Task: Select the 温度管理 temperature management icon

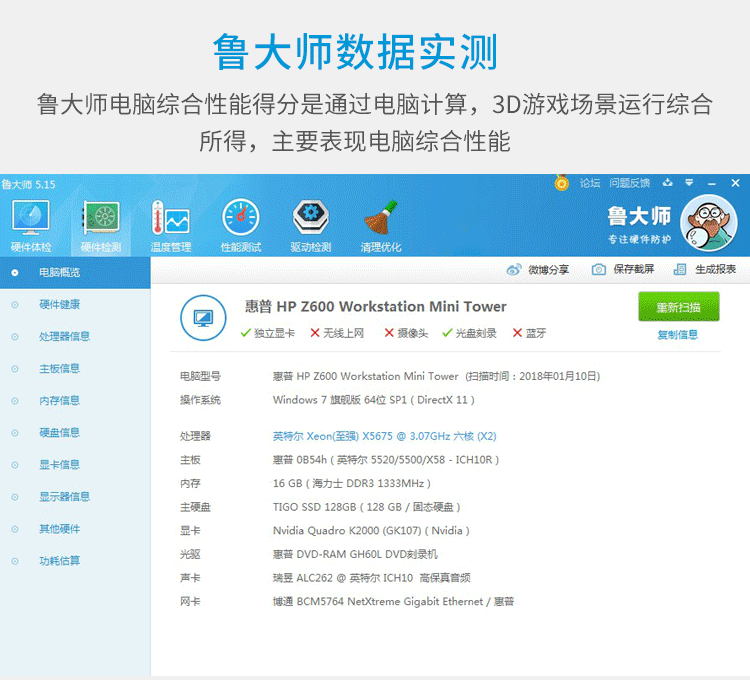Action: (170, 224)
